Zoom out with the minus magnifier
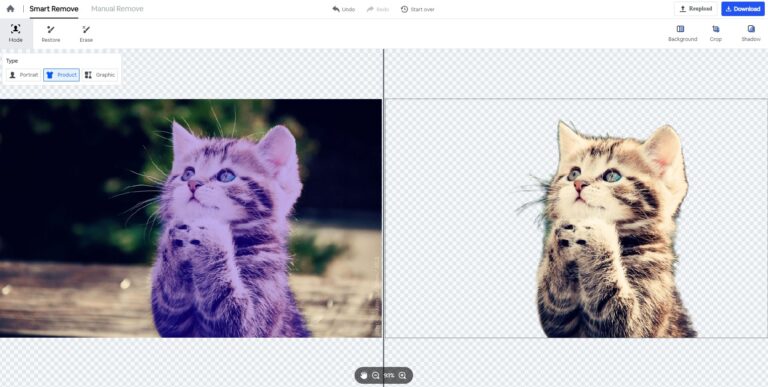 pos(376,375)
